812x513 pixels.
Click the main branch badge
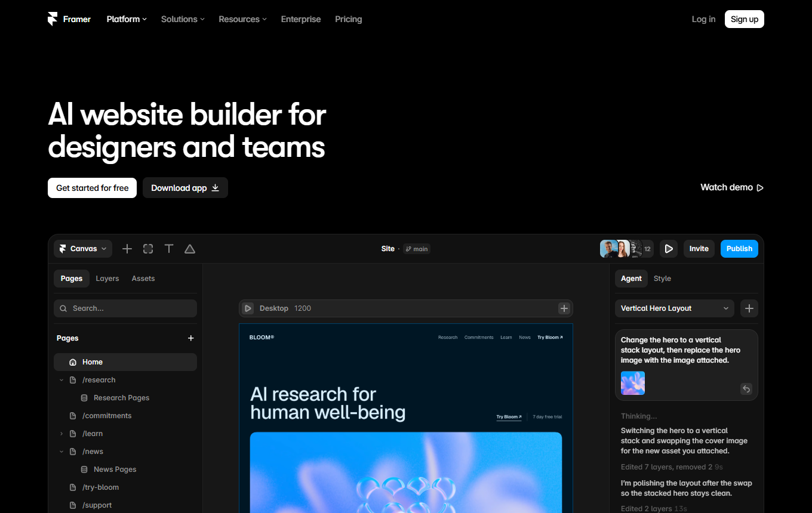tap(417, 249)
